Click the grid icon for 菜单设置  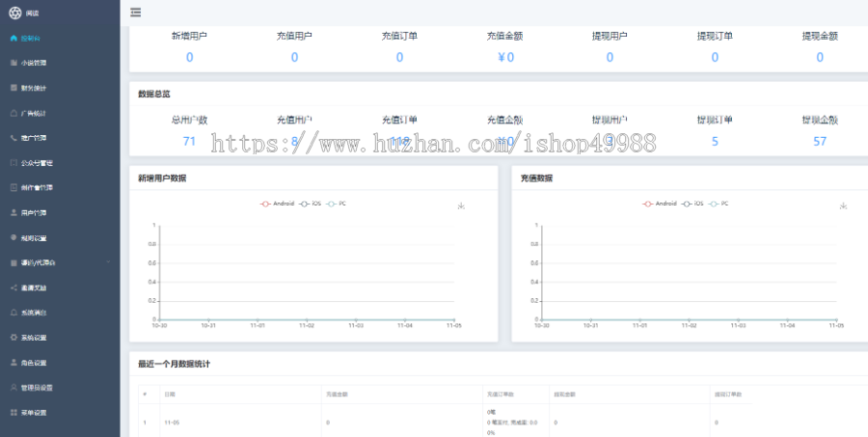(14, 412)
